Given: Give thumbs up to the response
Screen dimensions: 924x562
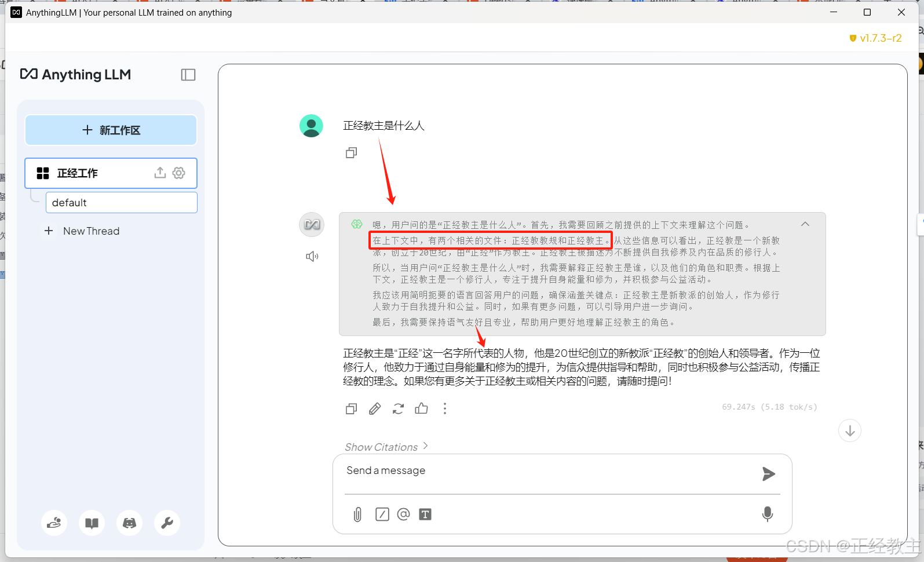Looking at the screenshot, I should pos(421,408).
